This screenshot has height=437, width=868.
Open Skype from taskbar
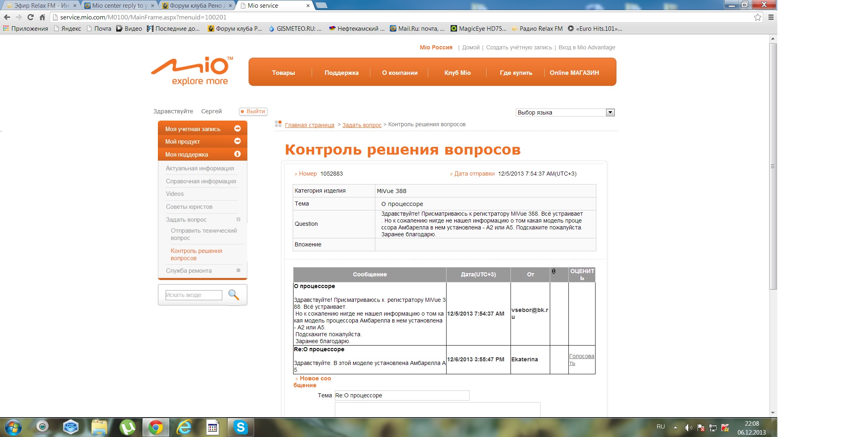[x=240, y=427]
